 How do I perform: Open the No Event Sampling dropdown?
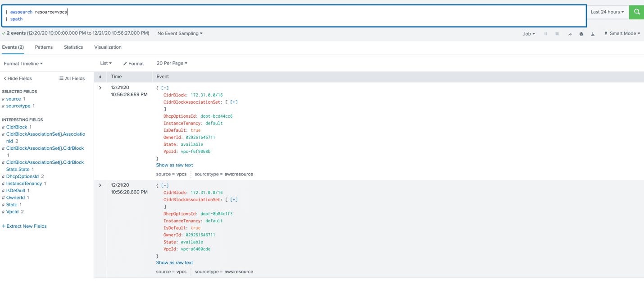click(180, 33)
